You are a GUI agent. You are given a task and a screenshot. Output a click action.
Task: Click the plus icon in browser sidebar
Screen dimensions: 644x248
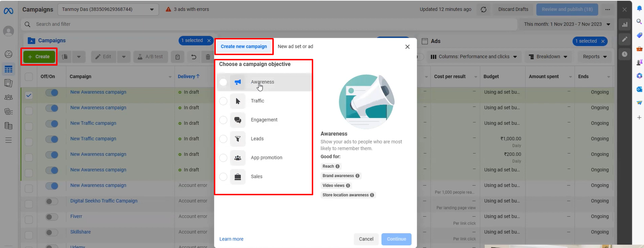640,117
